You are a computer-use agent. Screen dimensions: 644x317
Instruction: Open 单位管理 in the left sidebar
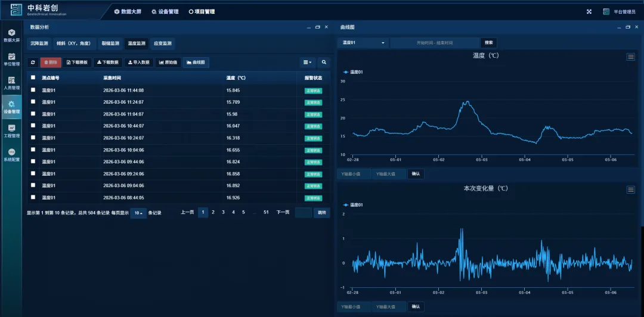11,59
